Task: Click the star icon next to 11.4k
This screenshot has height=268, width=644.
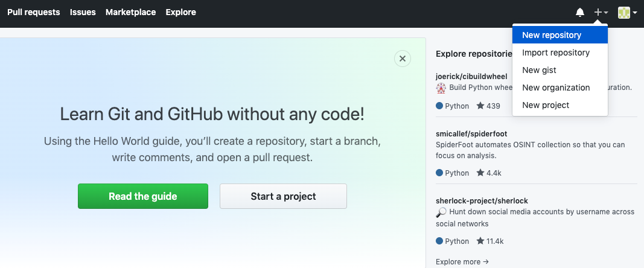Action: (x=480, y=241)
